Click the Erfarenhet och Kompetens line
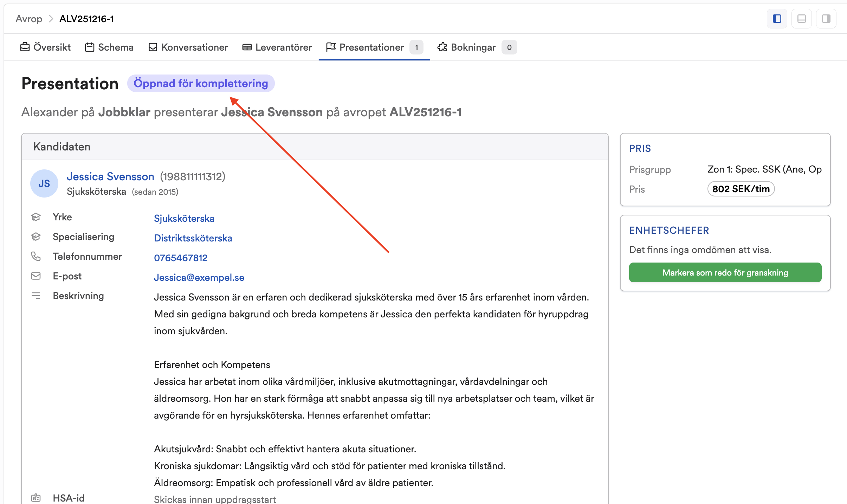 click(x=212, y=364)
